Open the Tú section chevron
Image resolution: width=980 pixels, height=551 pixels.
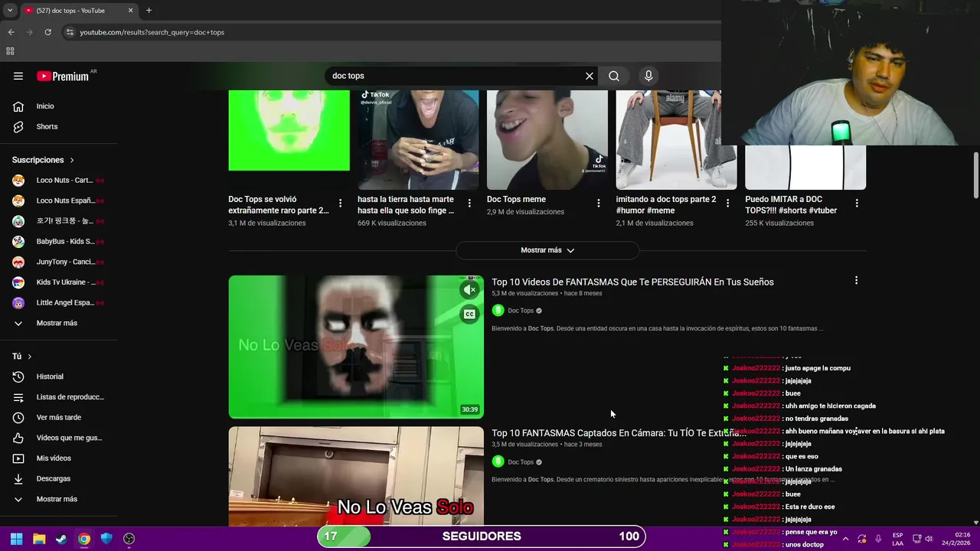click(x=30, y=357)
